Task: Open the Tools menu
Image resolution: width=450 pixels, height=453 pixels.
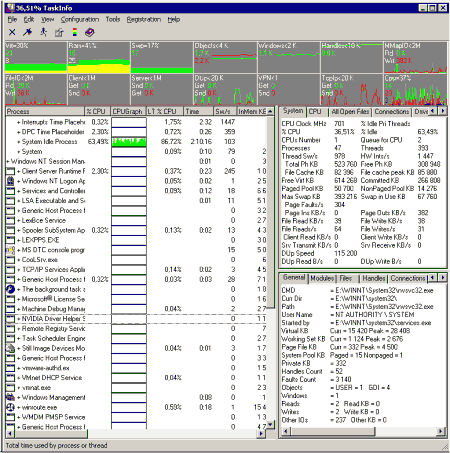Action: (113, 20)
